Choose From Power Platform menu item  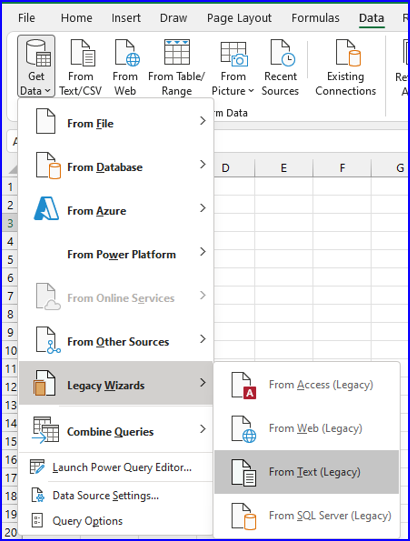116,254
